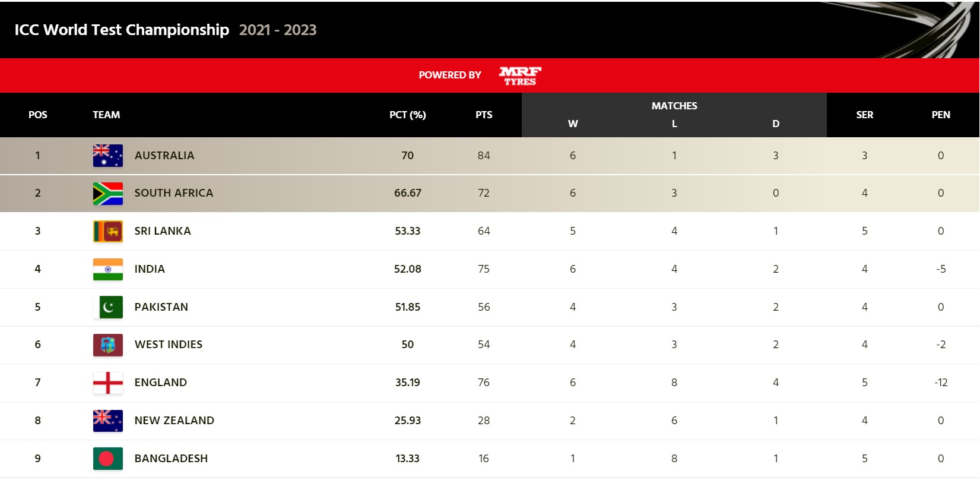Click the Bangladesh flag icon
The height and width of the screenshot is (483, 980).
[x=107, y=459]
